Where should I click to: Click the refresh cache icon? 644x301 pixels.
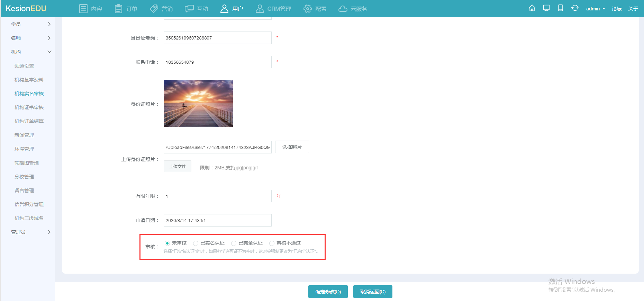575,8
